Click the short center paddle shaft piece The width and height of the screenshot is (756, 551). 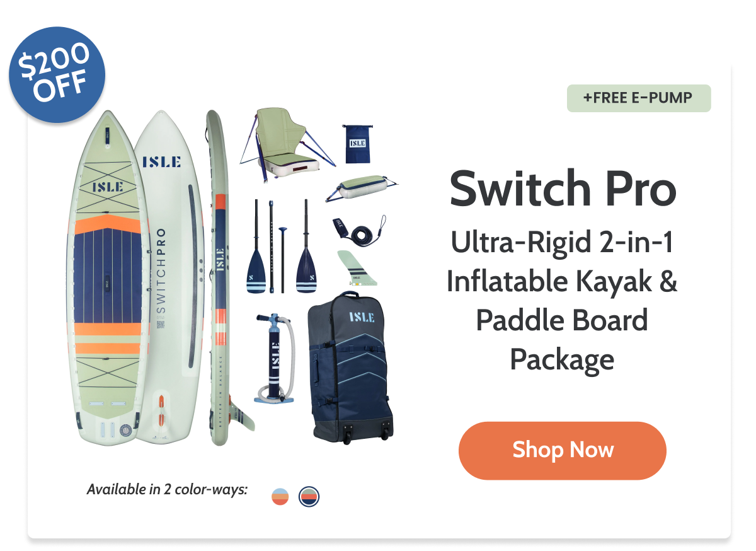pos(283,260)
